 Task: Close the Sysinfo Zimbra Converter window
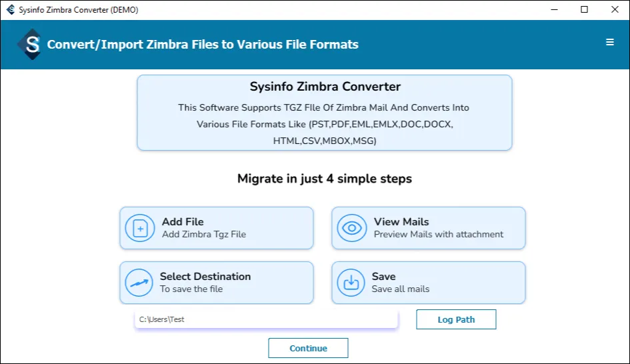(615, 10)
